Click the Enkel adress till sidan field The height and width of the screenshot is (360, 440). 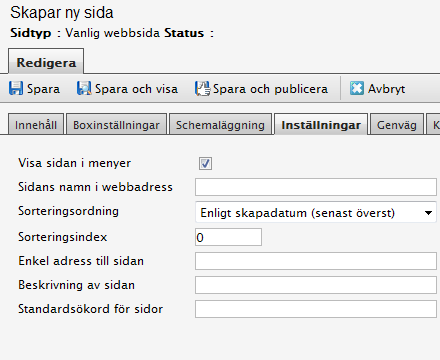tap(316, 261)
